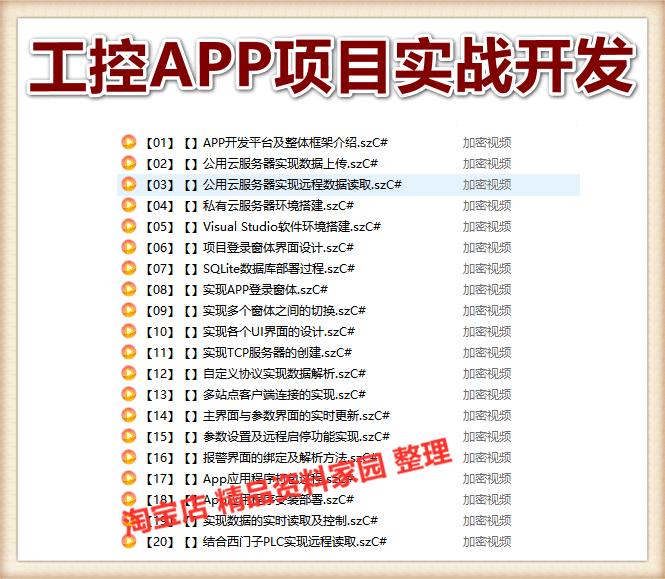Click the play icon for video 04
This screenshot has width=665, height=579.
click(x=129, y=205)
